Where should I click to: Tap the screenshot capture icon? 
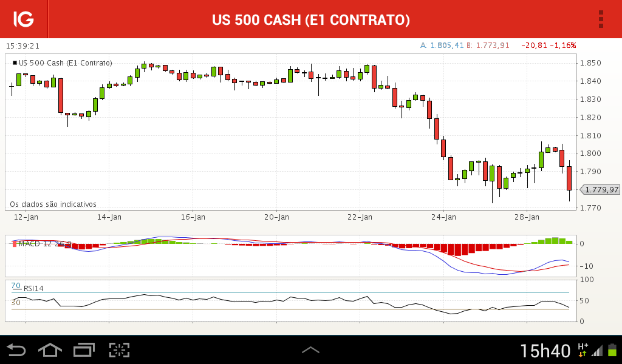[120, 350]
